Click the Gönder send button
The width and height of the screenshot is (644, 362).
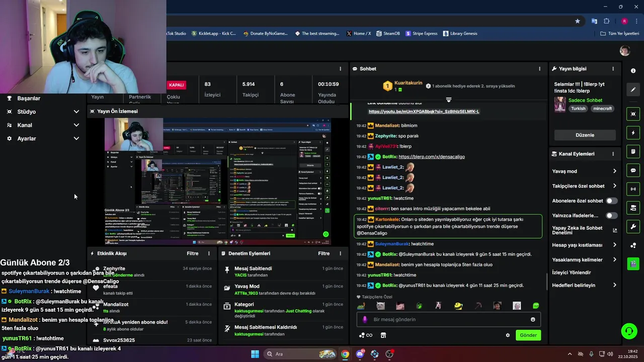pyautogui.click(x=528, y=335)
